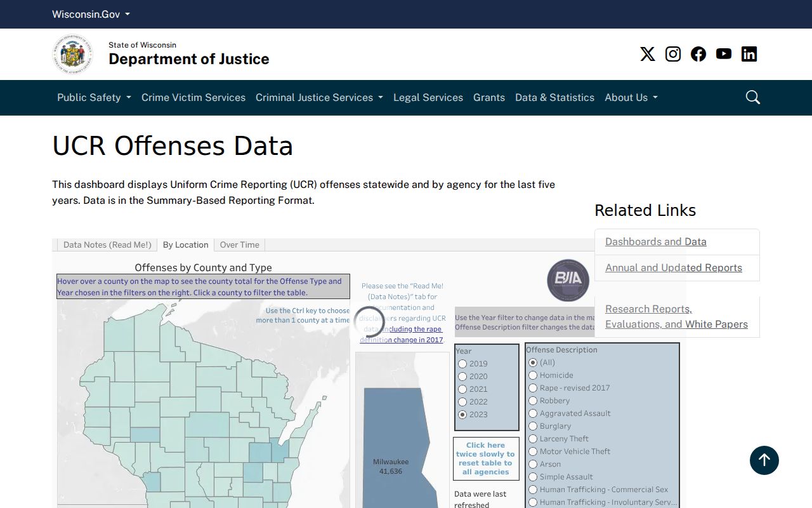The height and width of the screenshot is (508, 812).
Task: Choose Rape - revised 2017 offense option
Action: coord(533,388)
